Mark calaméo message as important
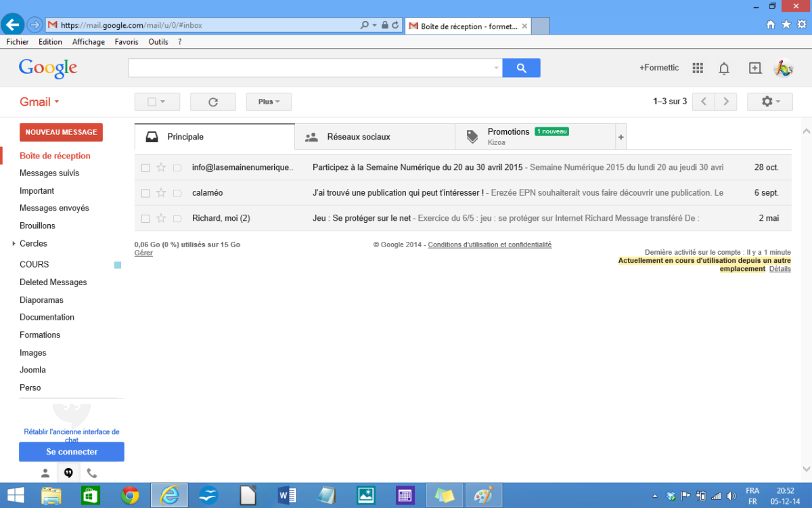The width and height of the screenshot is (812, 508). 177,193
